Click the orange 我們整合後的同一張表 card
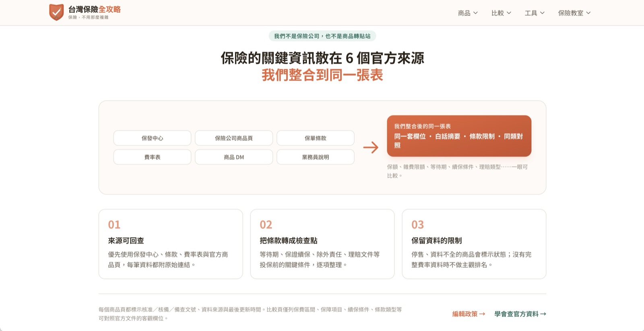 [459, 136]
